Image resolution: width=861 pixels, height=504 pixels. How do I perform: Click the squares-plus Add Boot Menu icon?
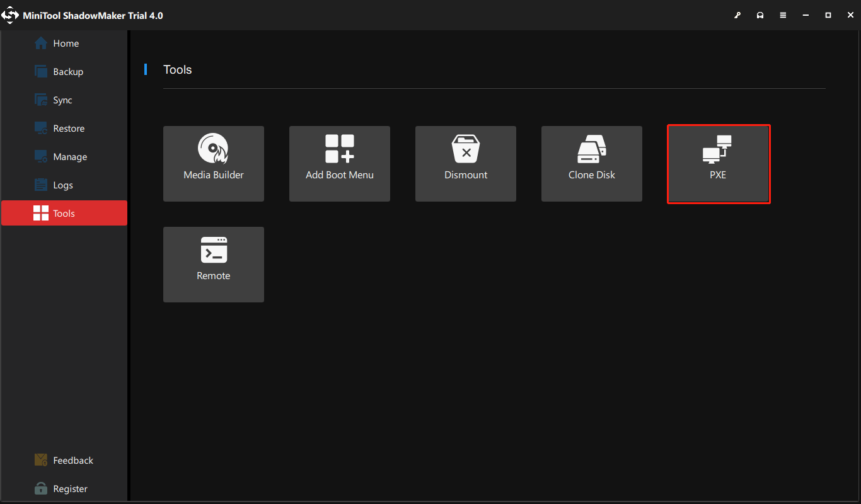(x=340, y=149)
